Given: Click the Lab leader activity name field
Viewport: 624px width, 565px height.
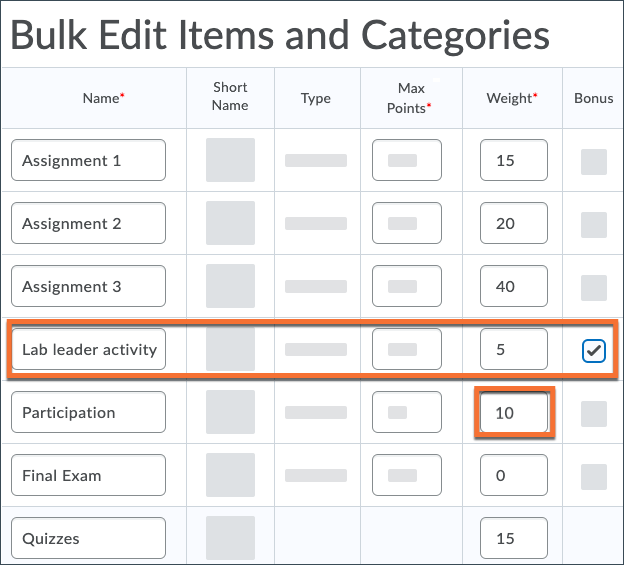Looking at the screenshot, I should [x=88, y=350].
